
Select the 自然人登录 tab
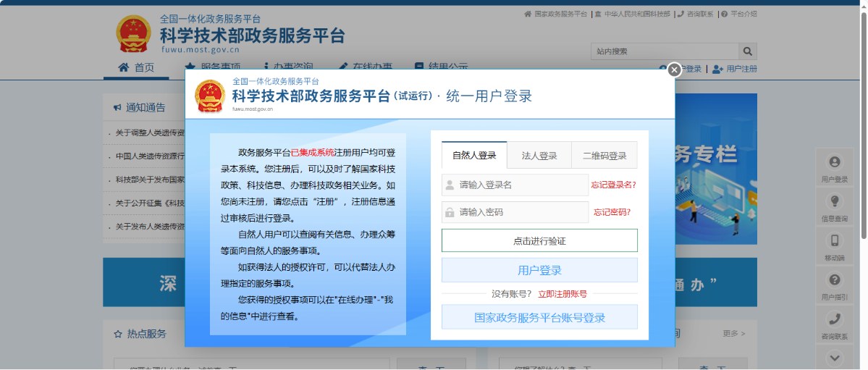pos(474,155)
